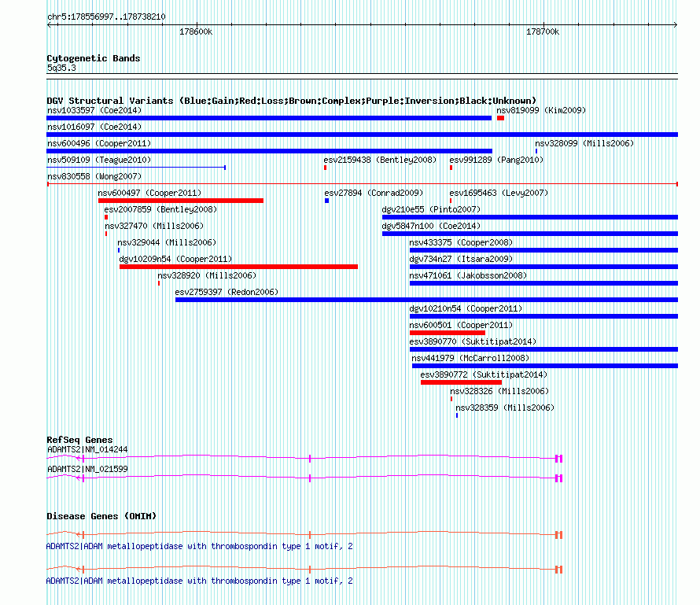This screenshot has height=605, width=700.
Task: Select the nsv328099 (Mills2006) variant label
Action: point(584,143)
